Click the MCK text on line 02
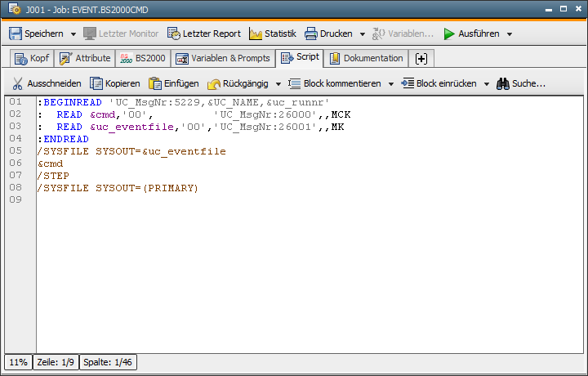 pyautogui.click(x=341, y=114)
